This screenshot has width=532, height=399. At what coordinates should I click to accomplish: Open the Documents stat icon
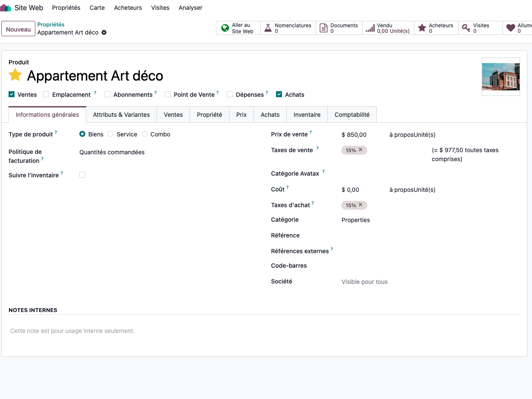coord(323,28)
